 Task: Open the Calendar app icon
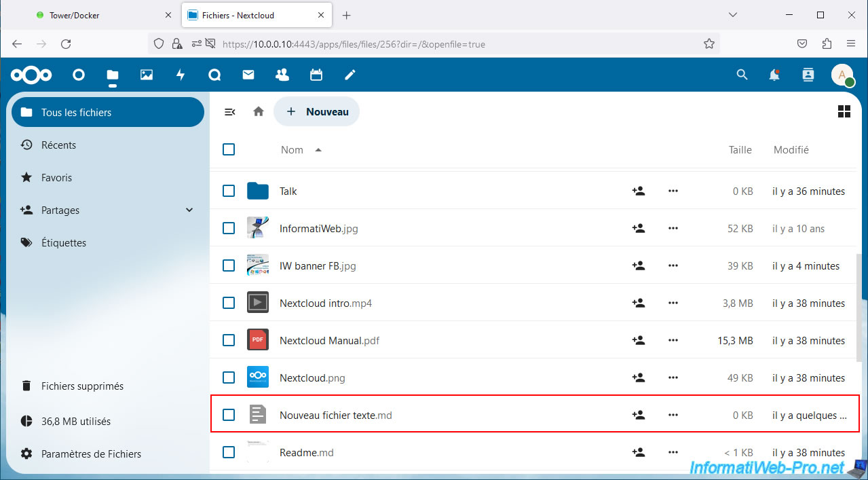pos(316,75)
